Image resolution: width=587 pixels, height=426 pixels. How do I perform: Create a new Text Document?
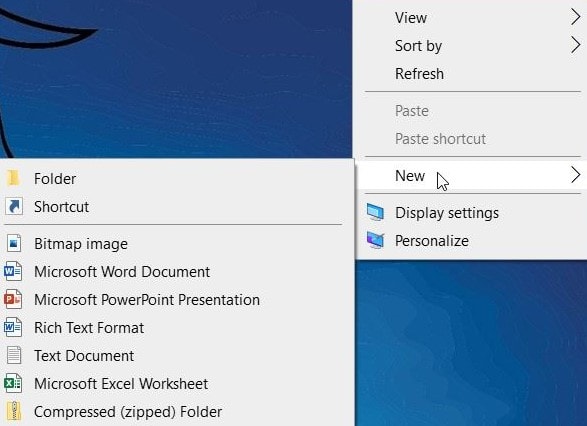point(177,355)
